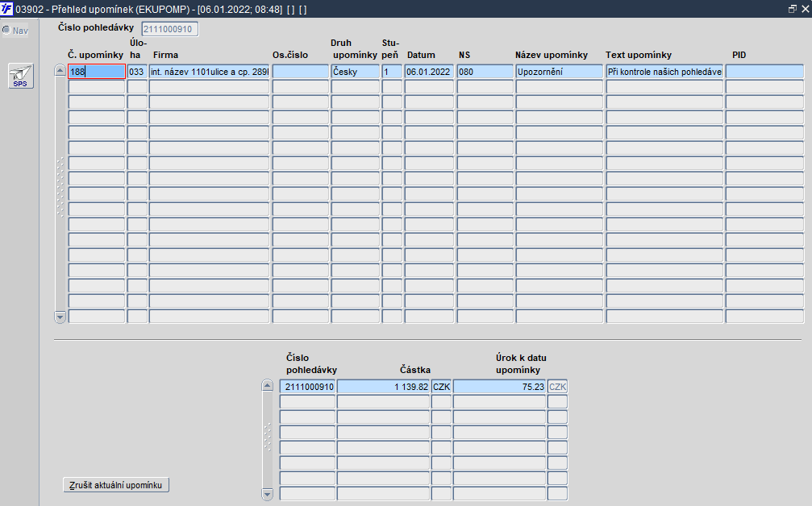The width and height of the screenshot is (812, 506).
Task: Click Text upomínky cell Při kontrole našich
Action: 664,72
